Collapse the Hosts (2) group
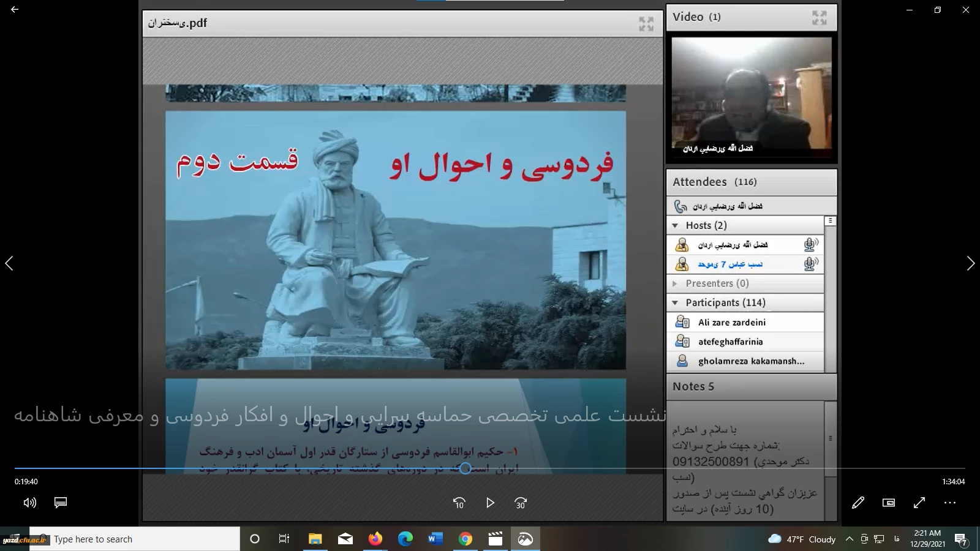 click(675, 225)
